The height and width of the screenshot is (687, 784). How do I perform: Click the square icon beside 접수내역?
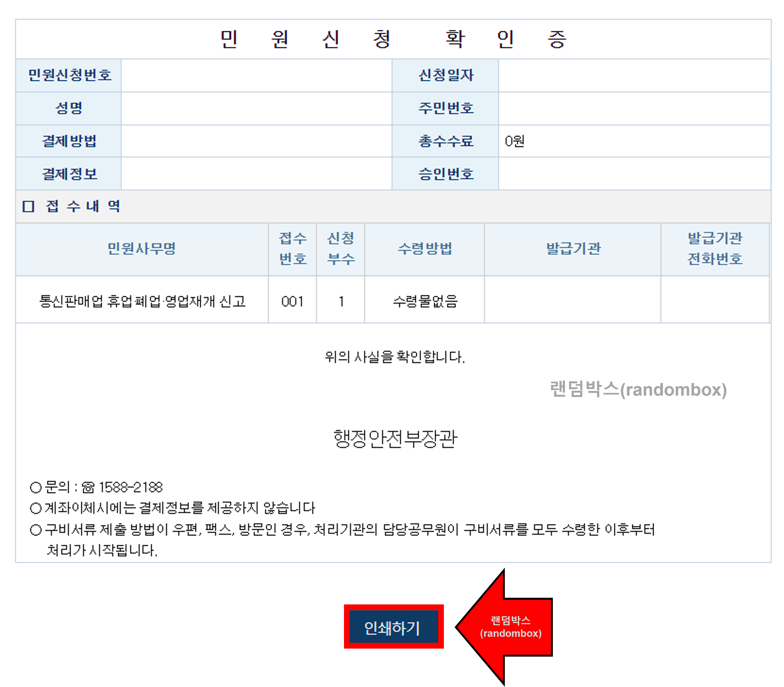28,207
